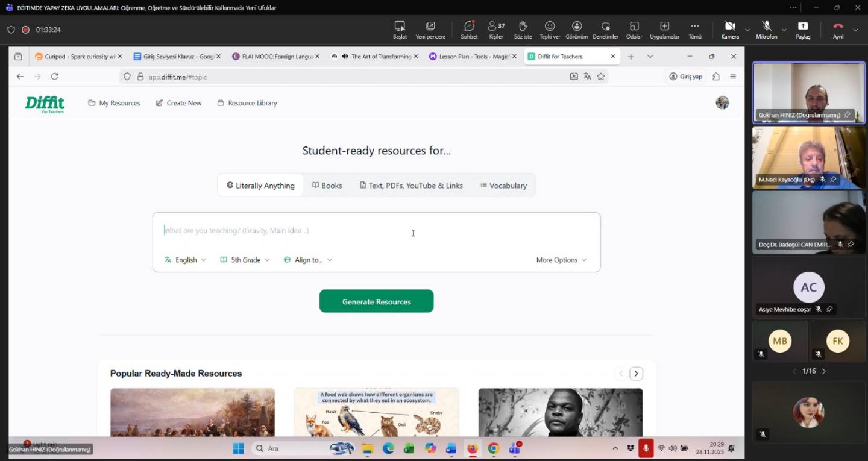The width and height of the screenshot is (868, 461).
Task: Open the Resource Library menu item
Action: pos(247,103)
